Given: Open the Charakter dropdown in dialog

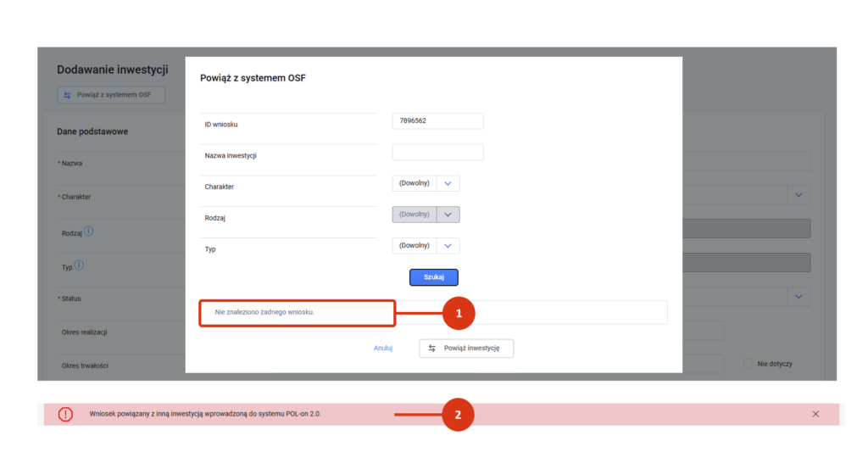Looking at the screenshot, I should [426, 183].
